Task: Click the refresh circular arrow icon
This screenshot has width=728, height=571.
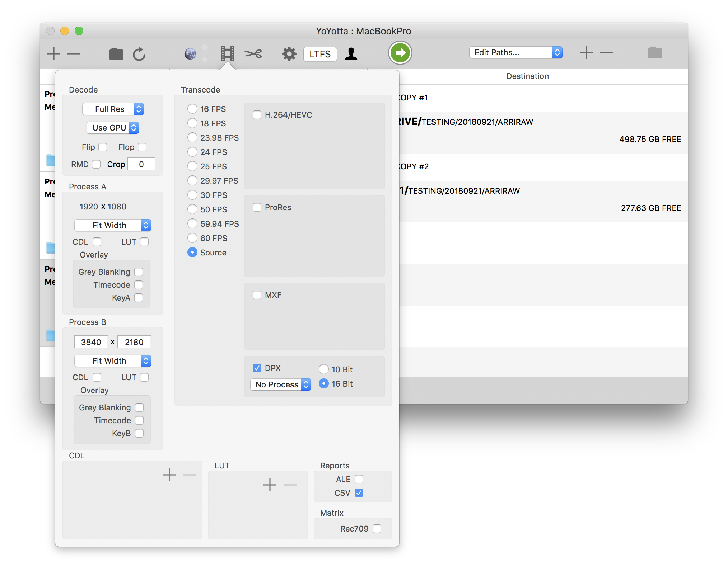Action: click(x=139, y=54)
